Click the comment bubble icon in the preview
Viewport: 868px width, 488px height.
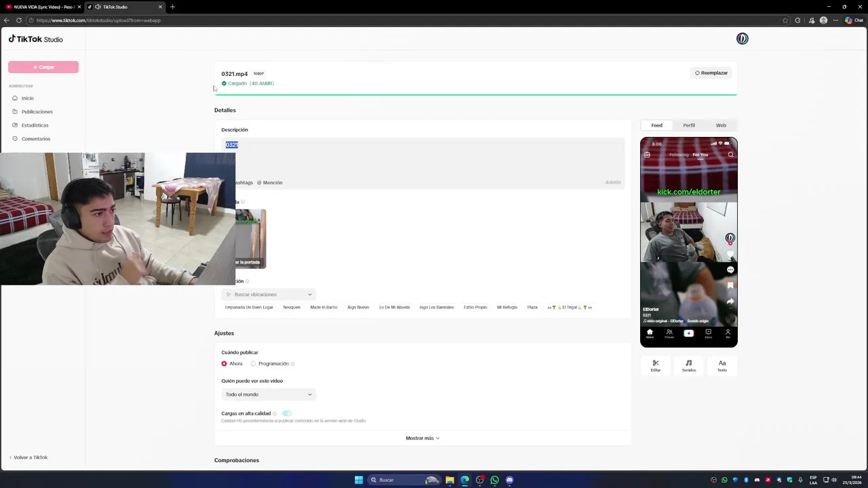pyautogui.click(x=730, y=270)
